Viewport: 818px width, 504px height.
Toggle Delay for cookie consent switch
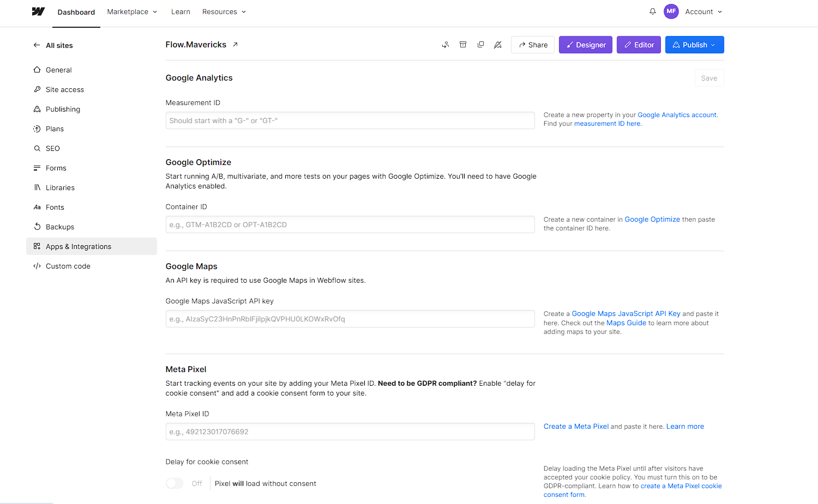click(175, 483)
